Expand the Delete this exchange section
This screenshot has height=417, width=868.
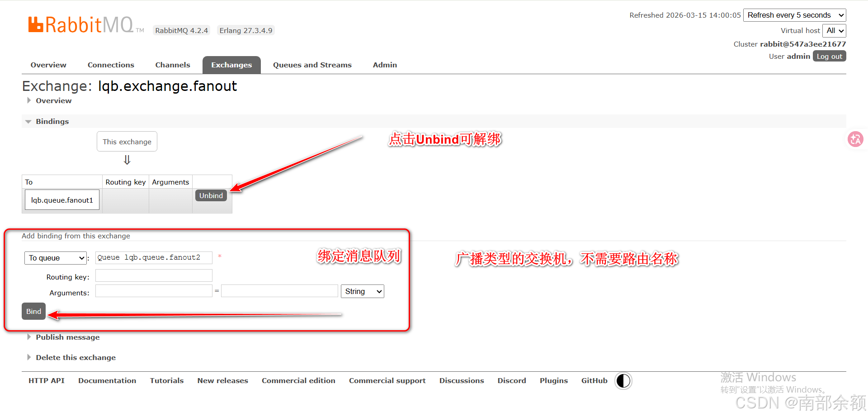(x=75, y=357)
